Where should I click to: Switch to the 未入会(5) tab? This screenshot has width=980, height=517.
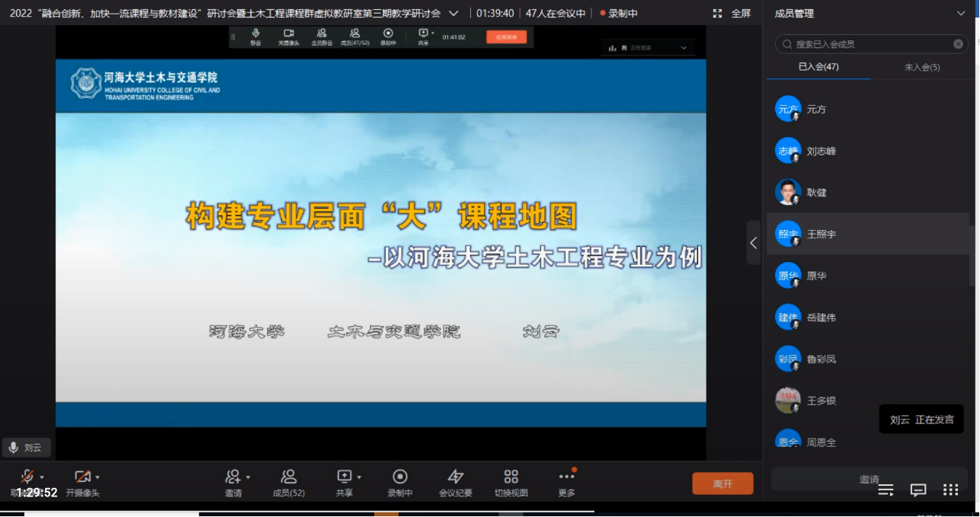tap(922, 67)
